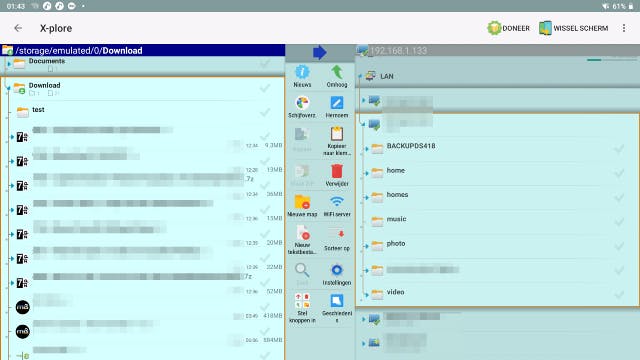Open Instellingen gear icon
This screenshot has height=360, width=640.
(337, 270)
